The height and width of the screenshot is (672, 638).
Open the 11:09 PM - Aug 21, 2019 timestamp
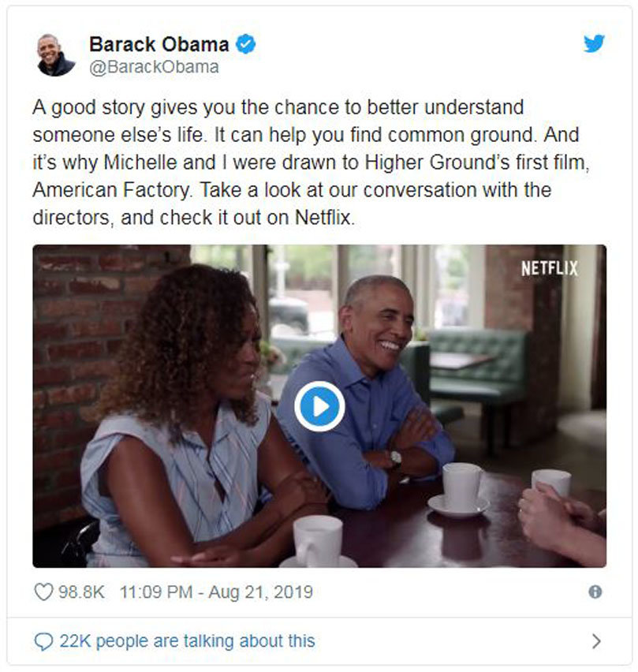pos(216,592)
